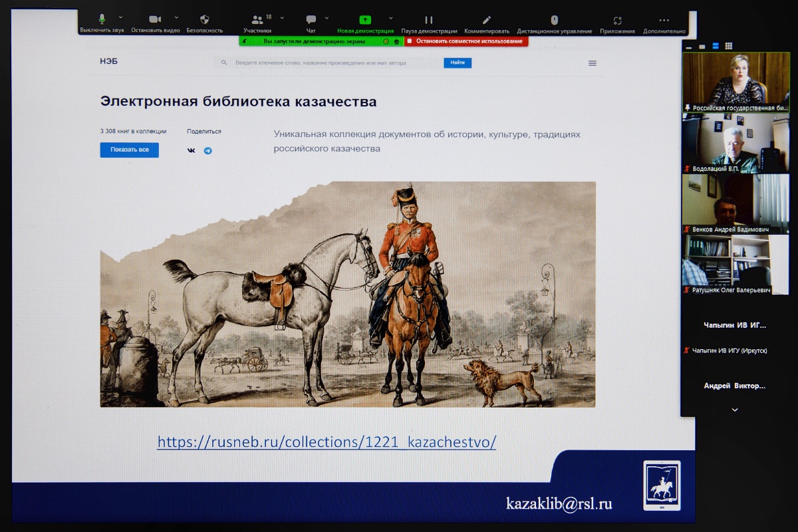The image size is (798, 532).
Task: Open the Участники participants panel
Action: [257, 20]
